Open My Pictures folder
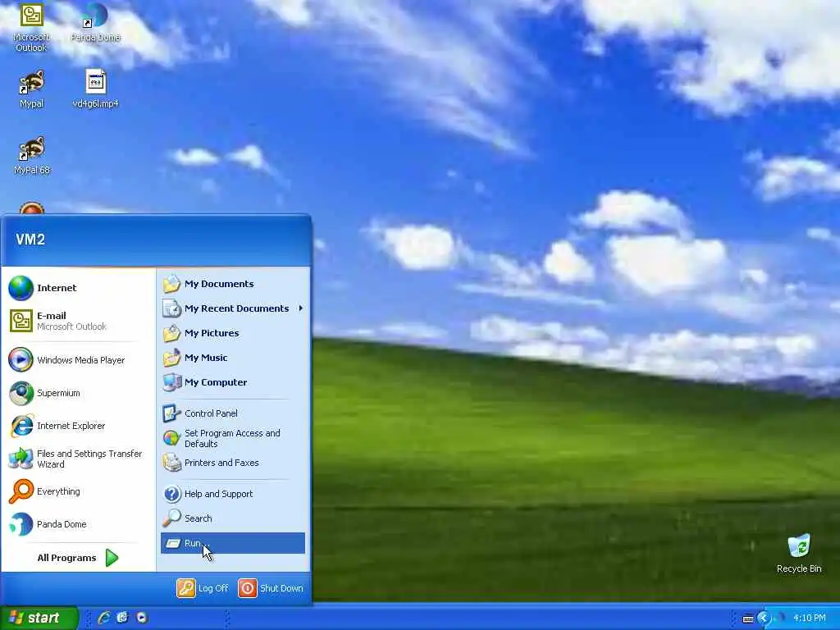 point(232,333)
